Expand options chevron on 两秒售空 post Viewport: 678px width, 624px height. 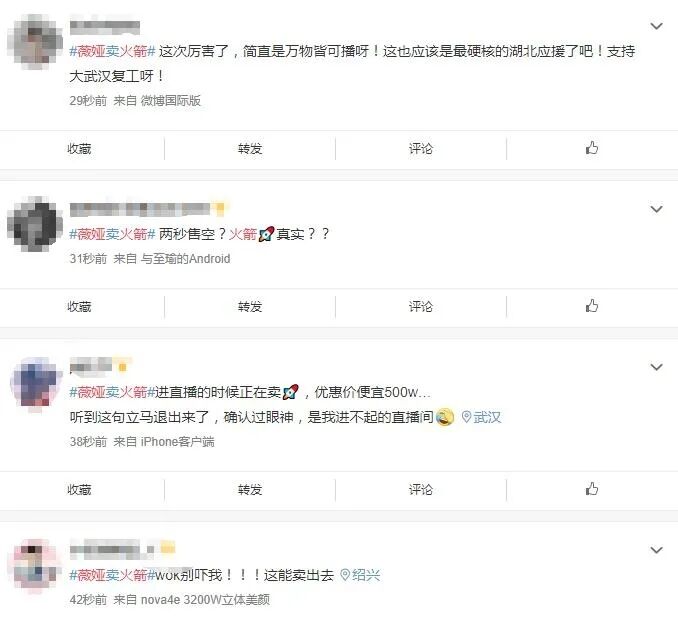[x=656, y=209]
